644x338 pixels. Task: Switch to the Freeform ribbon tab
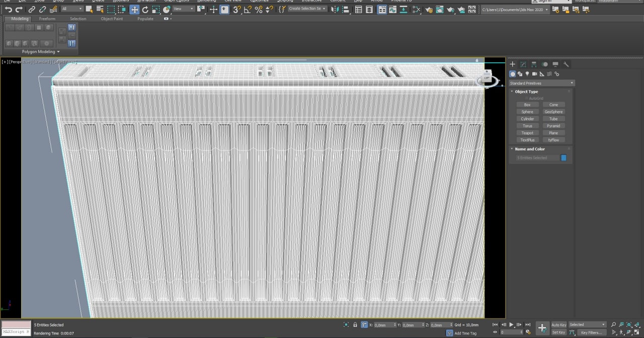(x=47, y=19)
